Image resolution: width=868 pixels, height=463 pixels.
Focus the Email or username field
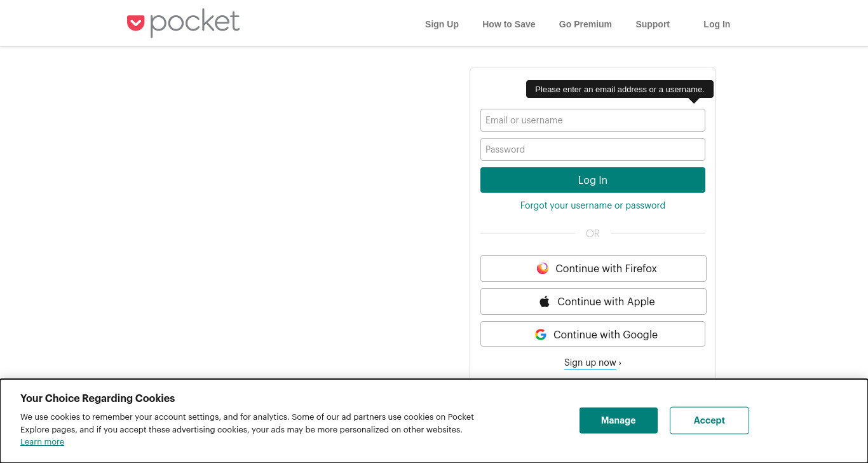click(593, 120)
